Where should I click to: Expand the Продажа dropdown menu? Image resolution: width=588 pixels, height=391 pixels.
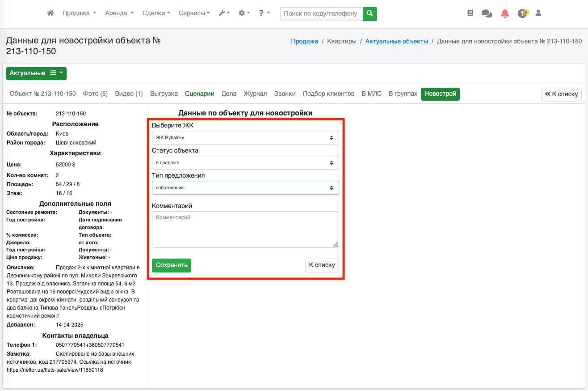point(79,13)
